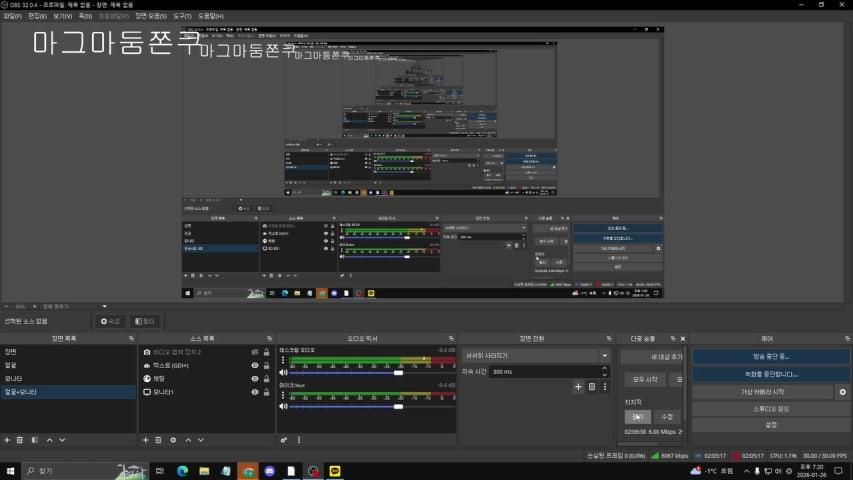Open Discord from the taskbar
The height and width of the screenshot is (480, 853).
[x=270, y=471]
